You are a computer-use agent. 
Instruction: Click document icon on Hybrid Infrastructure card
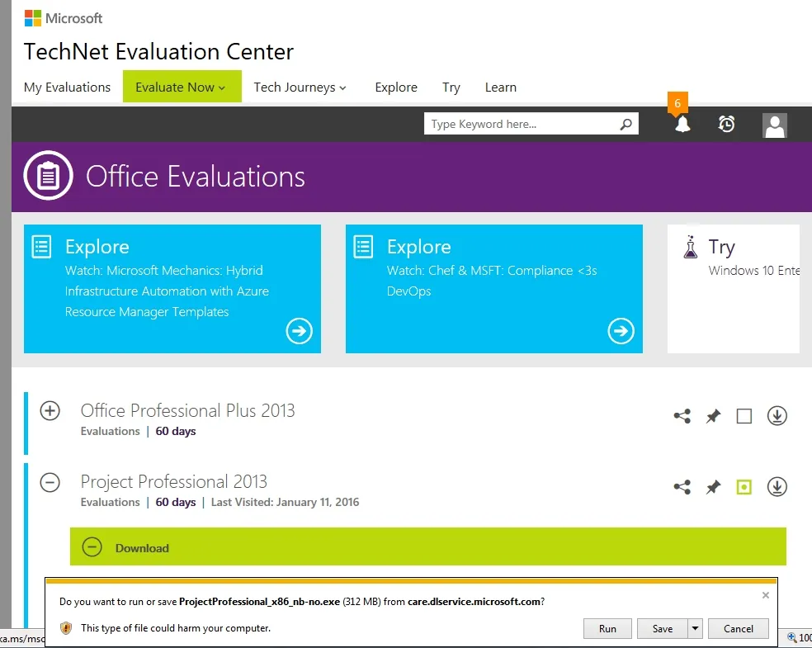tap(41, 247)
